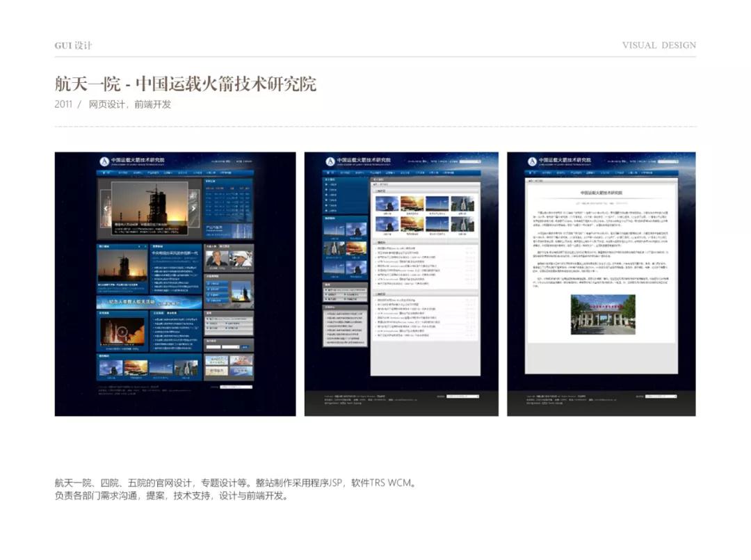Screen dimensions: 751x560
Task: Click the round logo in list-page mockup header
Action: click(330, 161)
